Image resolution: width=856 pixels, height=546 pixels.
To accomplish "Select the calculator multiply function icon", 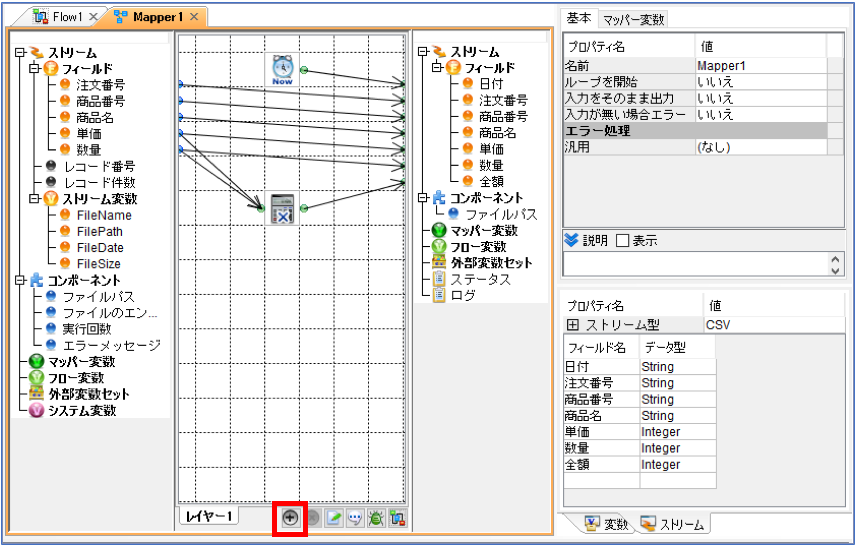I will (x=282, y=208).
